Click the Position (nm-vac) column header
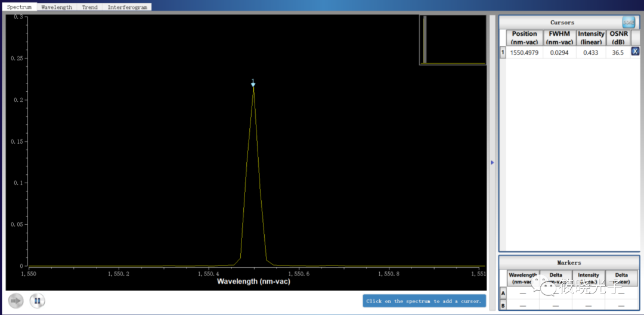This screenshot has width=644, height=315. pyautogui.click(x=524, y=38)
